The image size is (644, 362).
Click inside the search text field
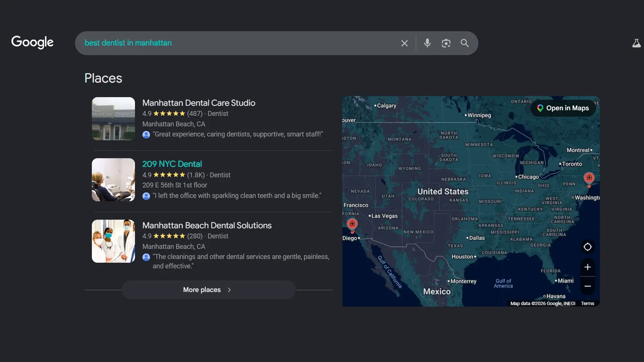coord(235,43)
